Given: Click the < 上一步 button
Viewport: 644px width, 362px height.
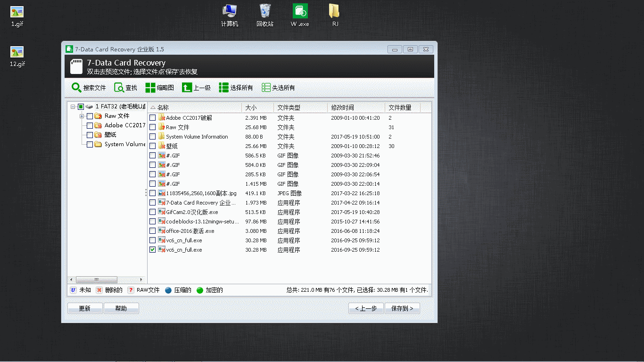Looking at the screenshot, I should click(366, 308).
